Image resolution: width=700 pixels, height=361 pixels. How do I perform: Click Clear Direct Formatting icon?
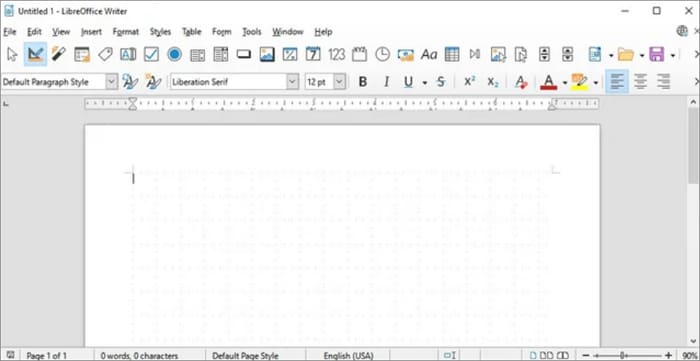521,82
